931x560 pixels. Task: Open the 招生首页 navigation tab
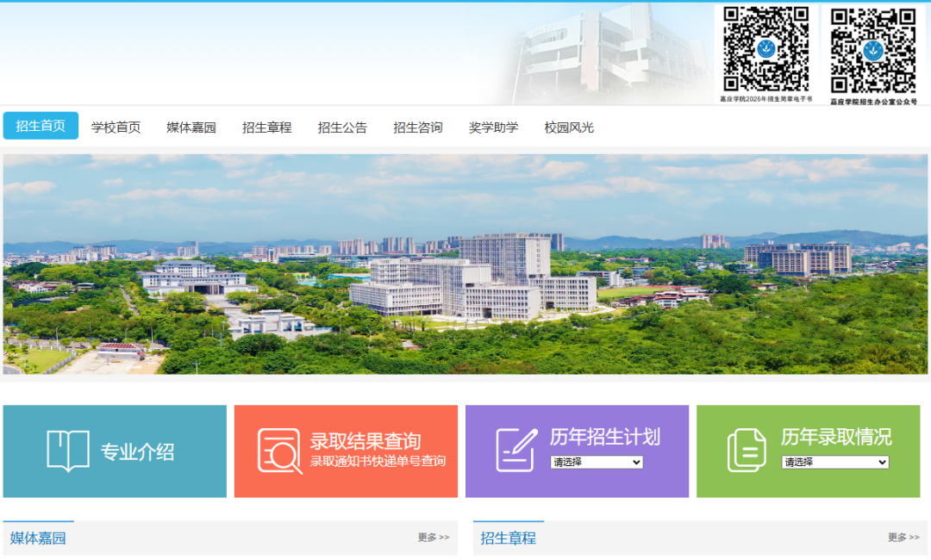click(x=41, y=126)
